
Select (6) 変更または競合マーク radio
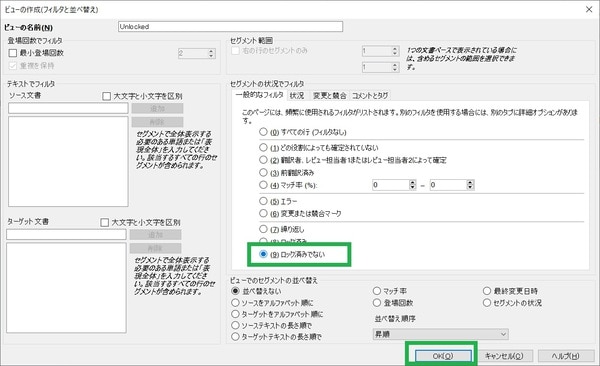tap(263, 213)
